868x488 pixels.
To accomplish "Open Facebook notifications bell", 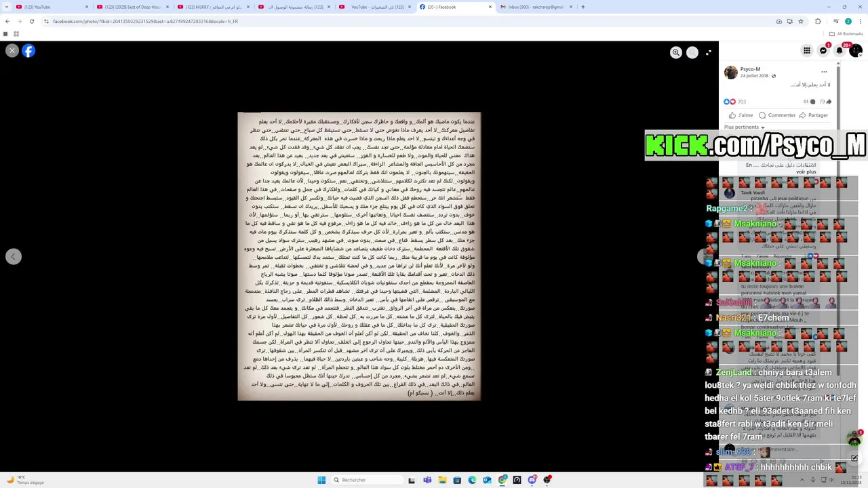I will click(840, 50).
